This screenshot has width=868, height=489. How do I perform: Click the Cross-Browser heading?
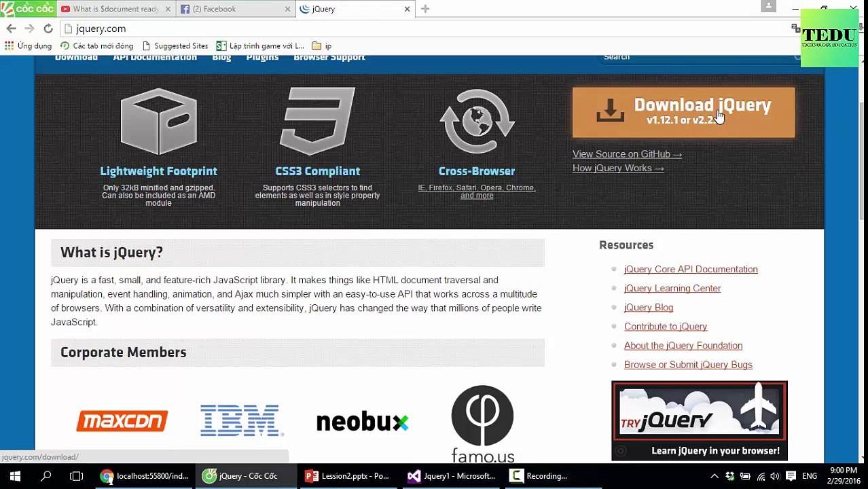pyautogui.click(x=477, y=171)
